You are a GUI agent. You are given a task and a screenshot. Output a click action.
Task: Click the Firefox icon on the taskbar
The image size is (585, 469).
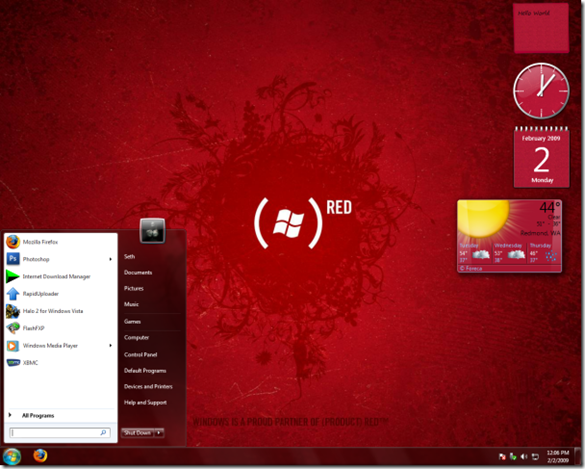click(x=40, y=456)
